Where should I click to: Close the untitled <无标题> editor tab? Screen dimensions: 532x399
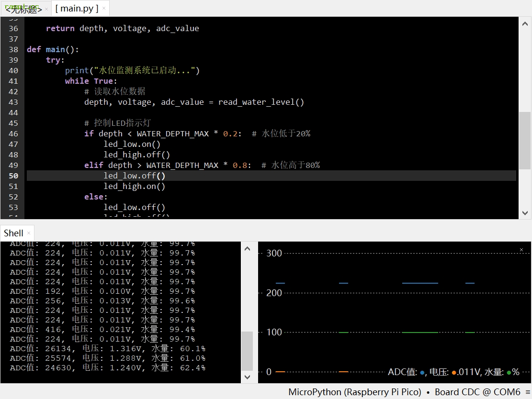pyautogui.click(x=46, y=9)
